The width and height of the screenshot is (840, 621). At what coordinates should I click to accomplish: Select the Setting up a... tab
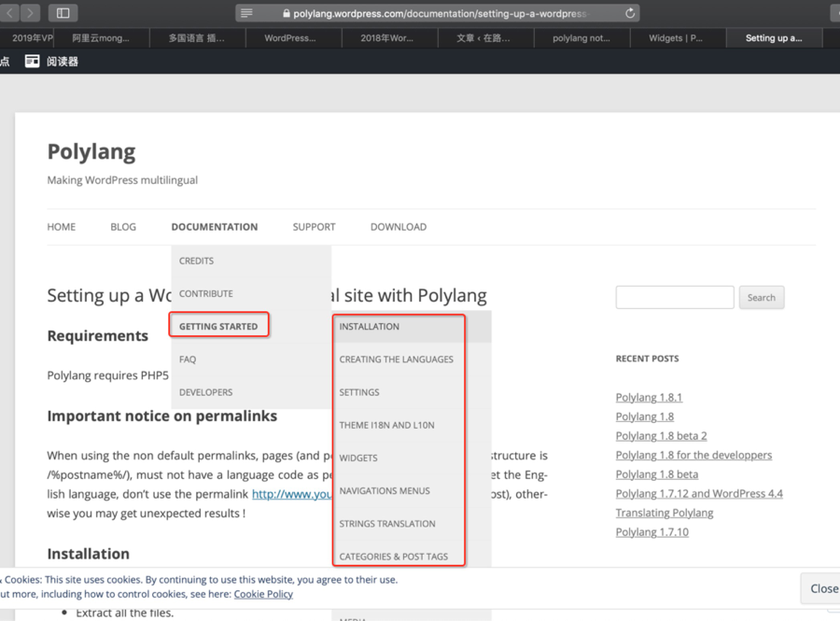pos(774,38)
